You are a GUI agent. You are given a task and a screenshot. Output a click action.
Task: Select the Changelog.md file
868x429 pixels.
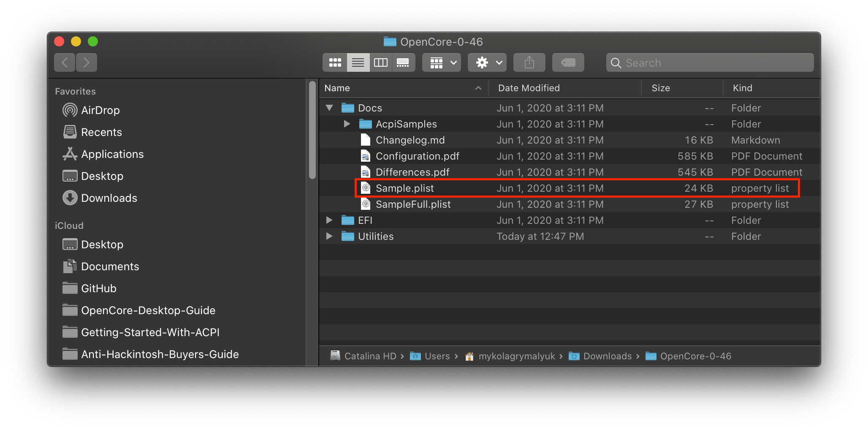(570, 140)
